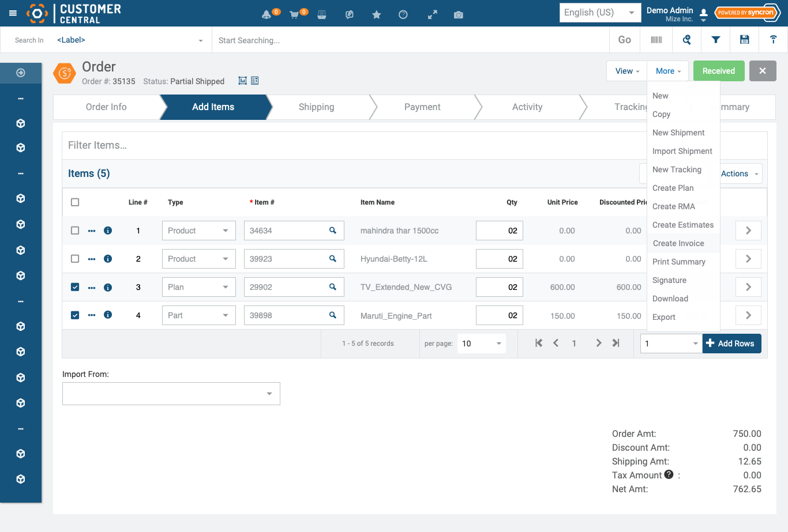This screenshot has height=532, width=788.
Task: Choose Create RMA in More menu
Action: click(674, 206)
